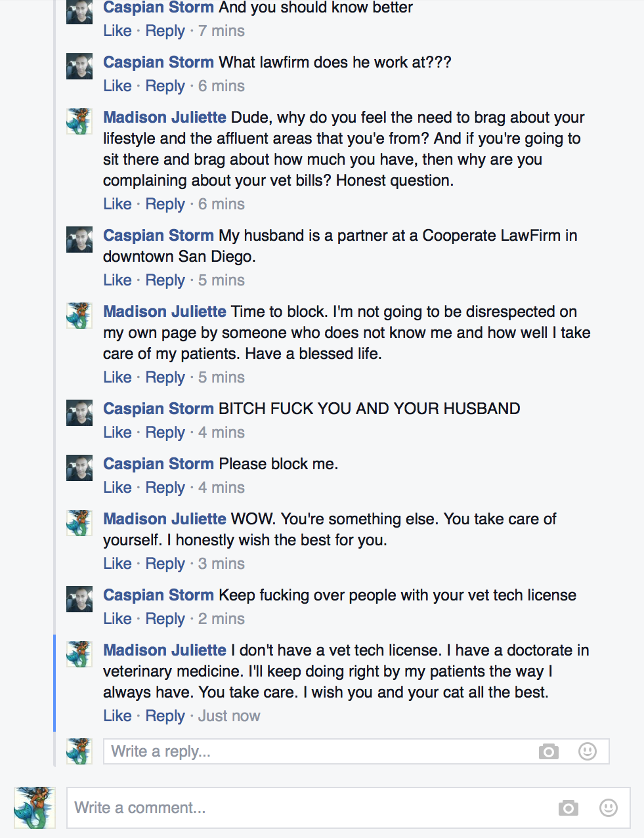Focus the 'Write a comment...' field
The height and width of the screenshot is (838, 644).
point(309,808)
